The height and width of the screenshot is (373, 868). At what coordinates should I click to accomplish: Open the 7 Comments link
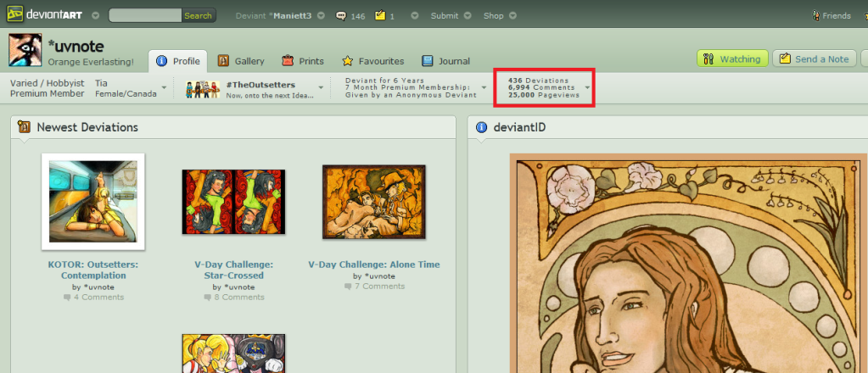click(x=374, y=287)
